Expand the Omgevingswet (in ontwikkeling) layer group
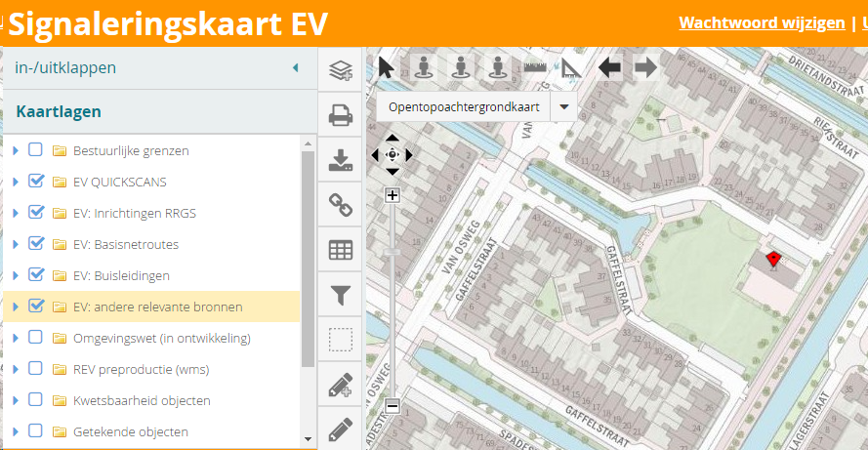This screenshot has width=868, height=450. (x=16, y=338)
